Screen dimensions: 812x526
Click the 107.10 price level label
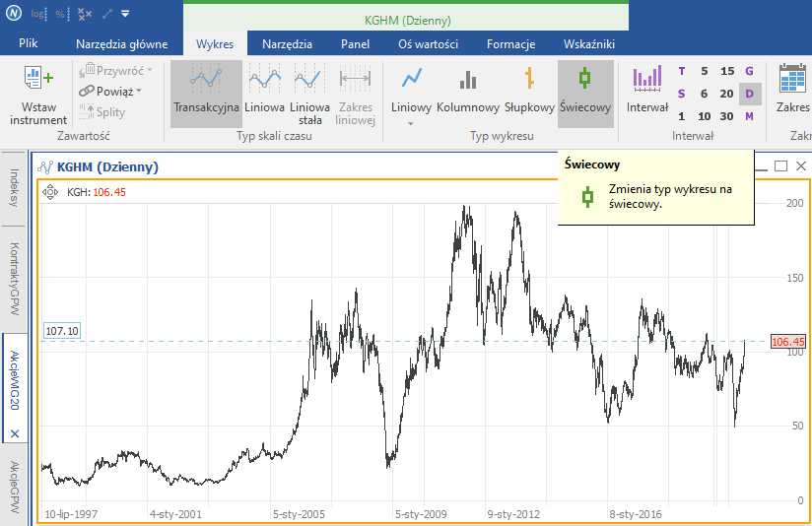[62, 331]
